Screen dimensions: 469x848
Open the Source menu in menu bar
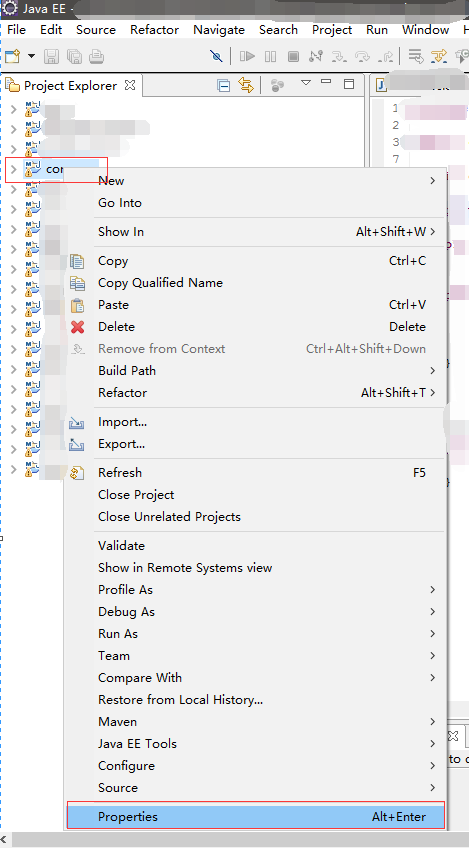coord(96,30)
